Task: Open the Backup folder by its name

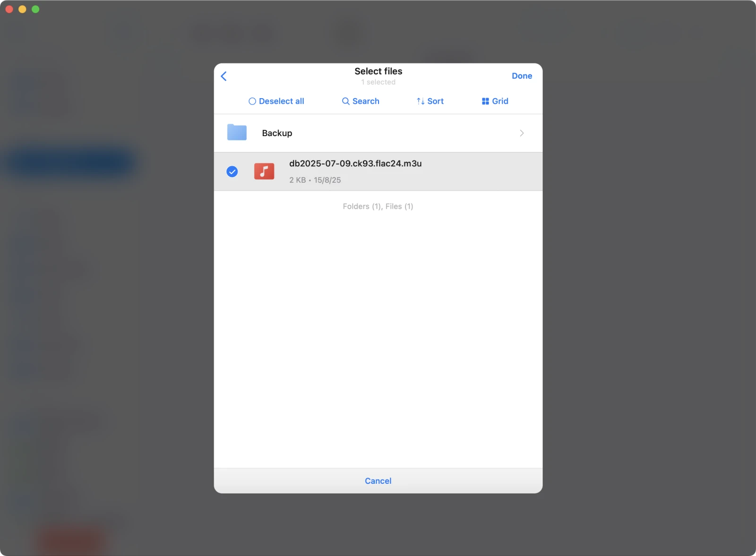Action: click(x=277, y=133)
